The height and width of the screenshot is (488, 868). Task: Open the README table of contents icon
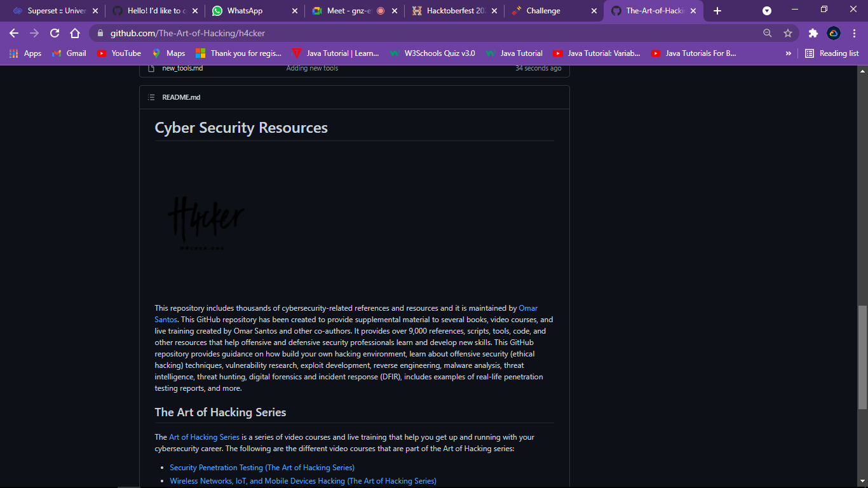(151, 97)
